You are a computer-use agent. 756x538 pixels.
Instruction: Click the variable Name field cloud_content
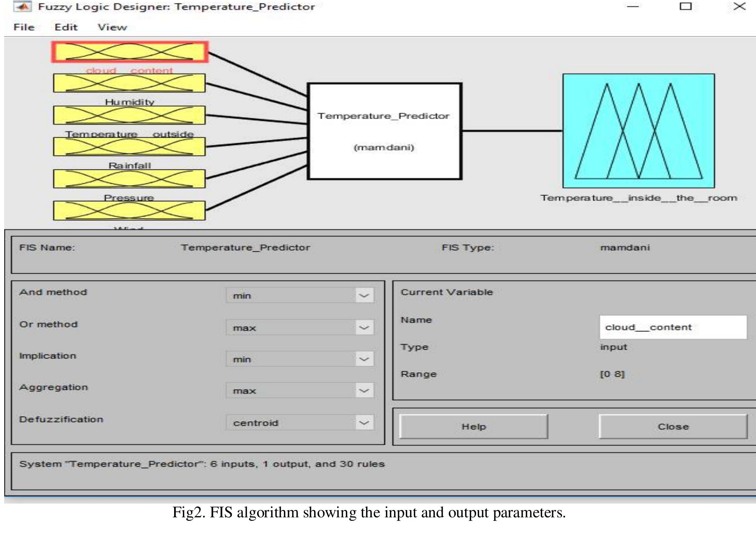pyautogui.click(x=673, y=327)
